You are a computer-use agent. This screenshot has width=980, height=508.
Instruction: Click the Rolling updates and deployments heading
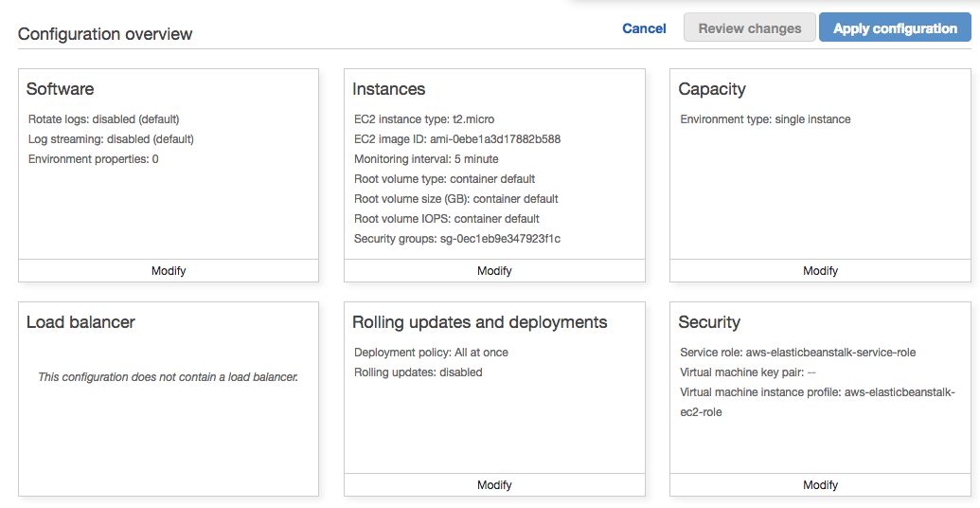coord(480,322)
